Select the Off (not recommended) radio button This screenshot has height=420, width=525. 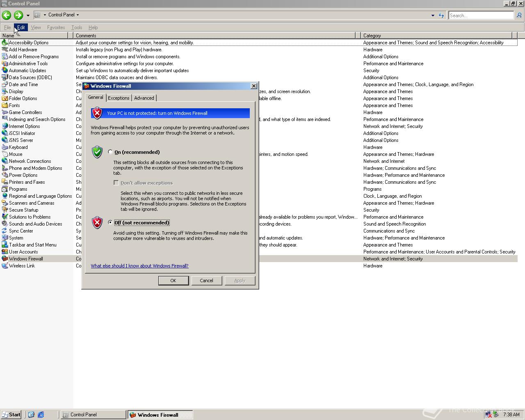click(x=110, y=222)
